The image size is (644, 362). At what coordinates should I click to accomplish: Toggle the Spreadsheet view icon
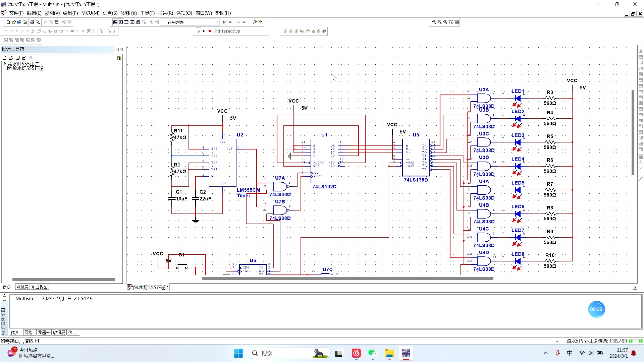click(x=121, y=22)
